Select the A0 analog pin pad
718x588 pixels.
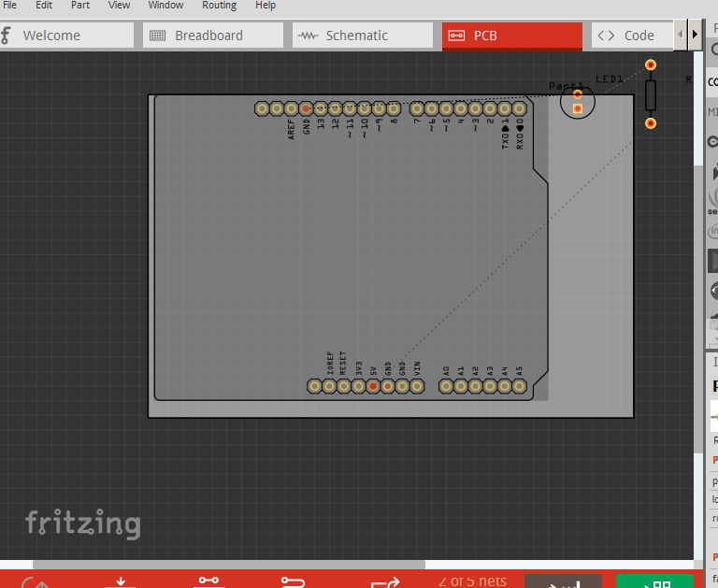[446, 386]
